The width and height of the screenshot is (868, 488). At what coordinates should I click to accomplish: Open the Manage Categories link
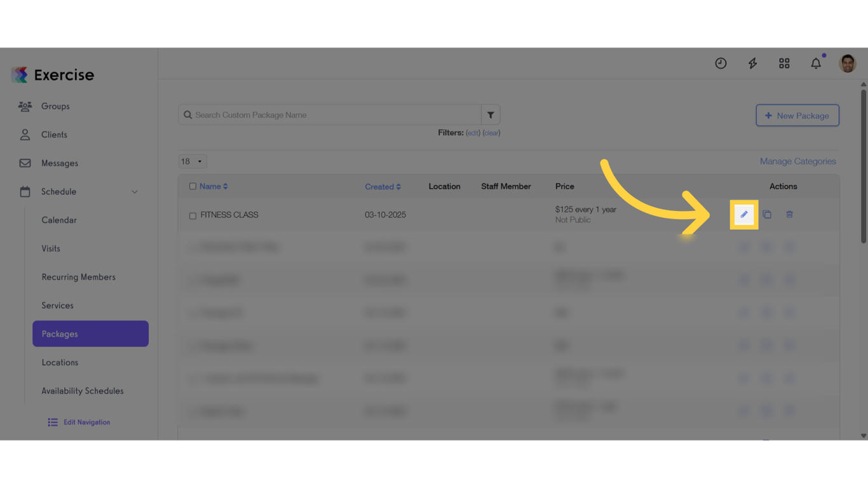point(798,161)
